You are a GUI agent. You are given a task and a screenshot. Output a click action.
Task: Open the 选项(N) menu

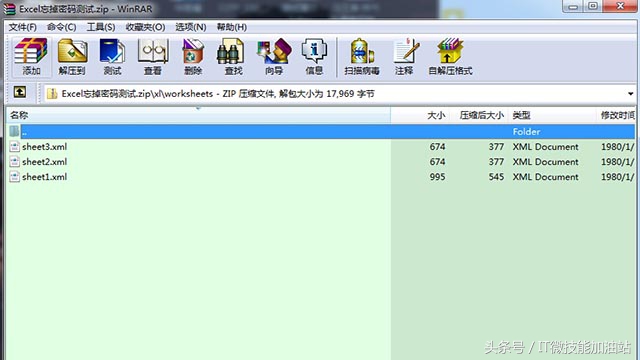coord(191,27)
